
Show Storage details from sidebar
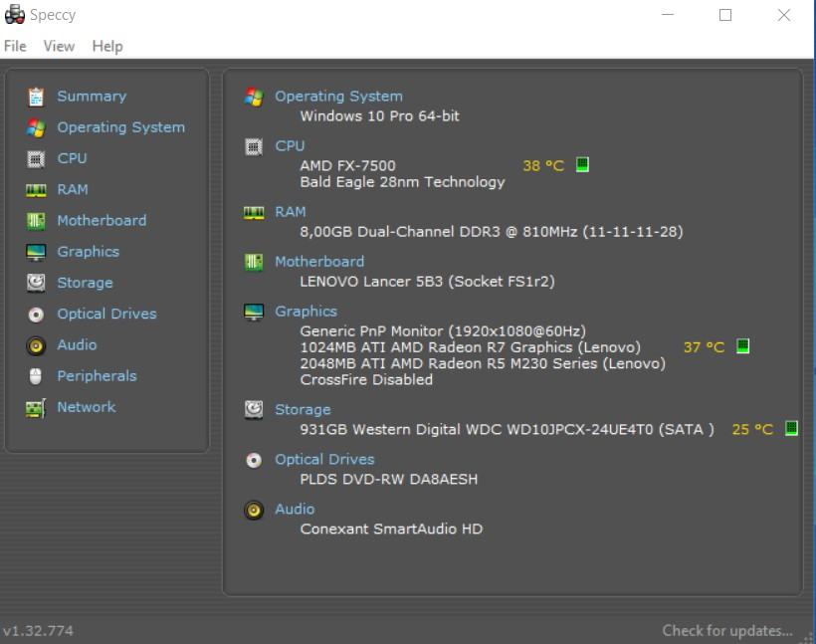pyautogui.click(x=85, y=283)
